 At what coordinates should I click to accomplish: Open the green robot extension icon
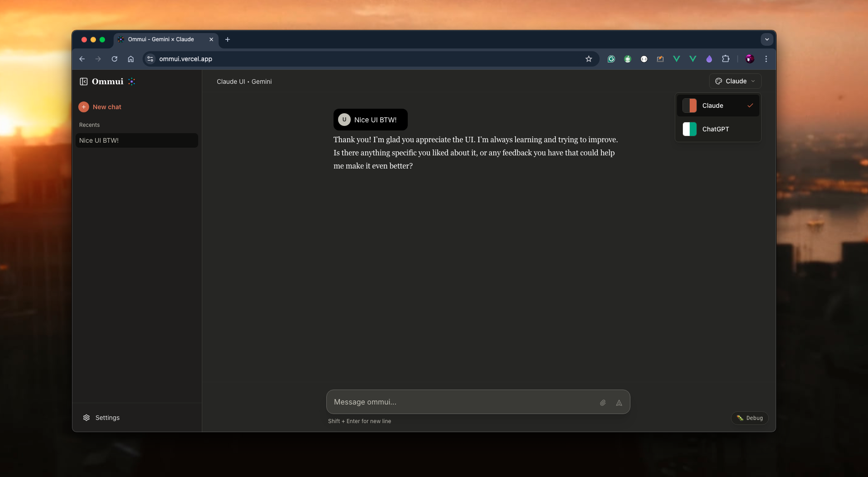[x=628, y=59]
